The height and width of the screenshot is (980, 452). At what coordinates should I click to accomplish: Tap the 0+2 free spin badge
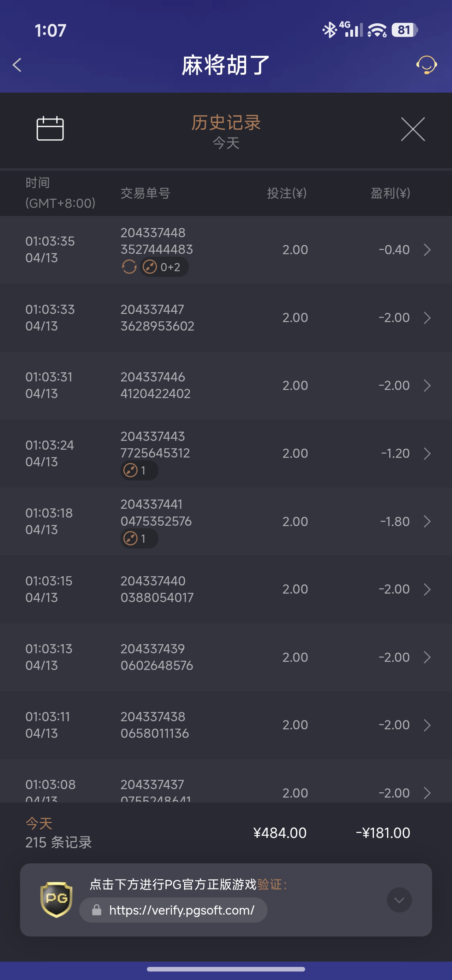pyautogui.click(x=164, y=267)
